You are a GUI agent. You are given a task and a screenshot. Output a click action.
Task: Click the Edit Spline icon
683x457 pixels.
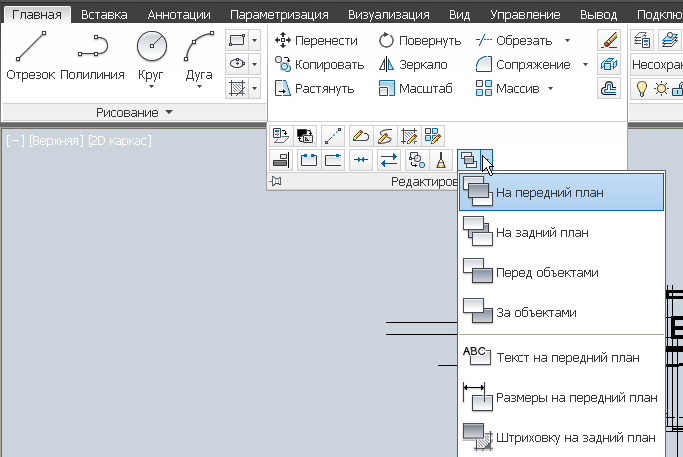[x=385, y=135]
